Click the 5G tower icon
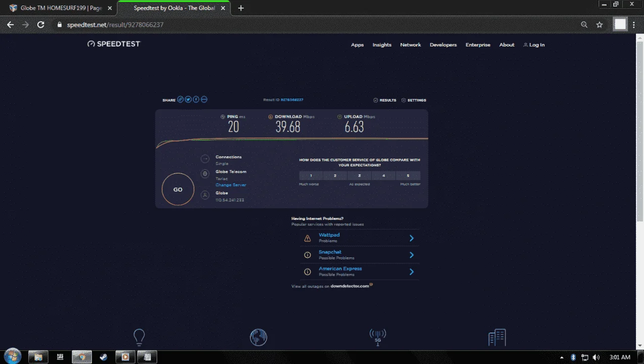 click(378, 337)
